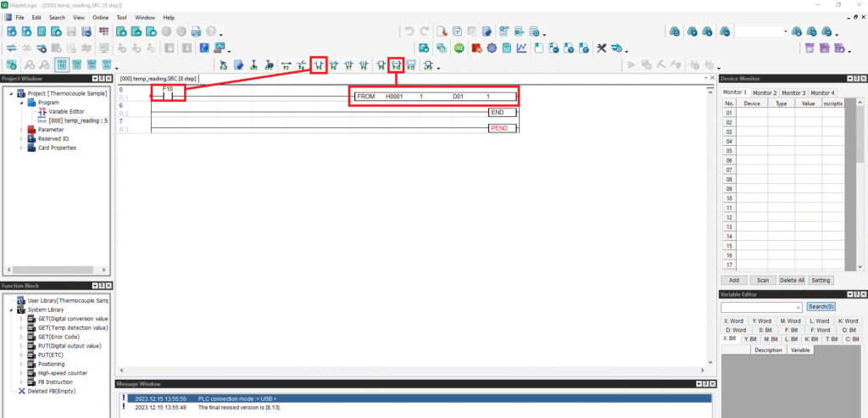Click the purple grid icon
This screenshot has width=868, height=418.
point(103,31)
